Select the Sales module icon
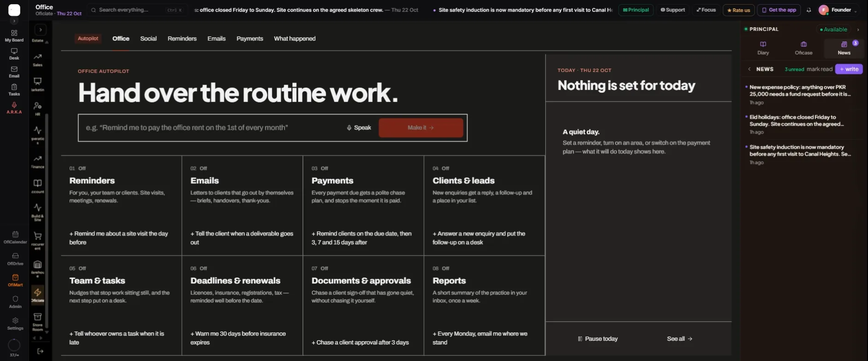 pos(38,60)
